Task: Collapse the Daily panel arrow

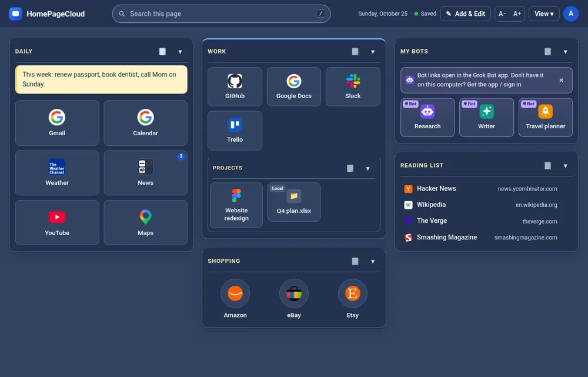Action: (180, 52)
